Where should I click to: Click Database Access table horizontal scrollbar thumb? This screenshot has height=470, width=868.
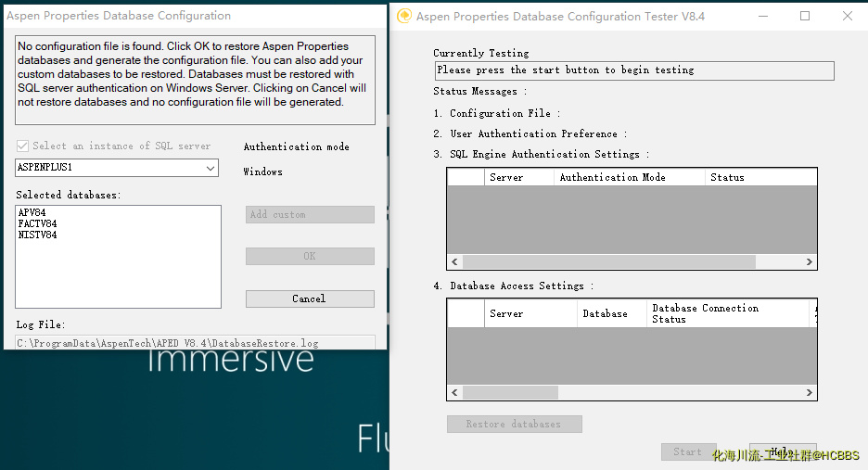tap(510, 392)
